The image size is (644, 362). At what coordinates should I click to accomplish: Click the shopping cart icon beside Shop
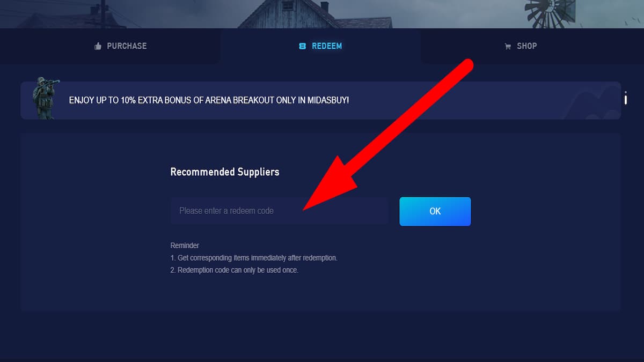[508, 47]
